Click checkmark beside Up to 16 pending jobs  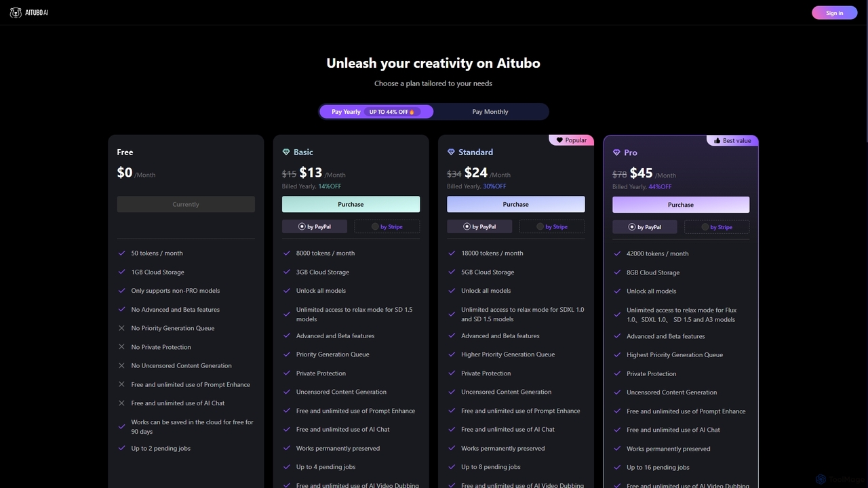[617, 468]
